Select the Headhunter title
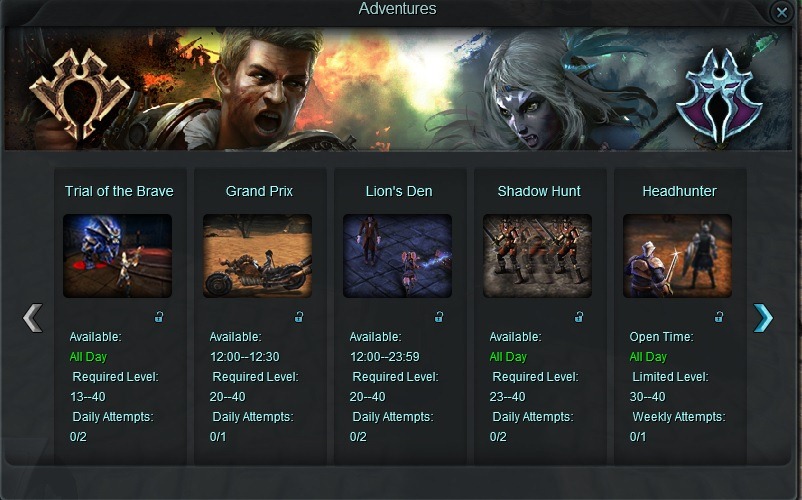The width and height of the screenshot is (802, 500). point(679,191)
